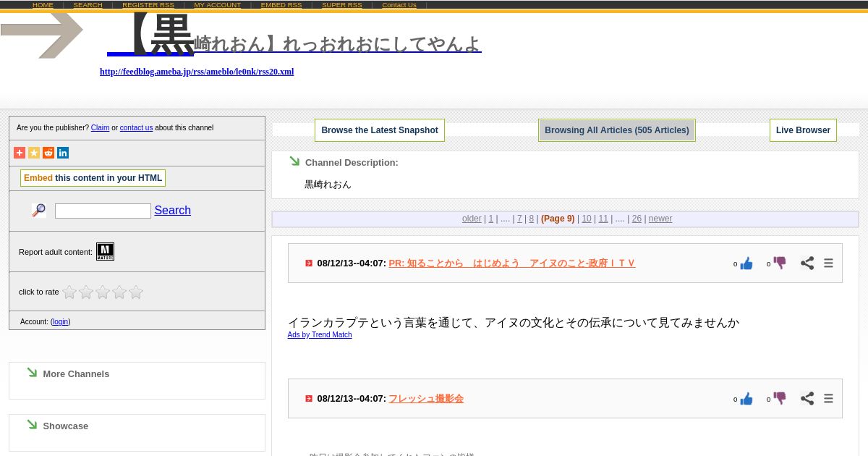The height and width of the screenshot is (456, 868).
Task: Go to newer pagination link
Action: pos(660,219)
